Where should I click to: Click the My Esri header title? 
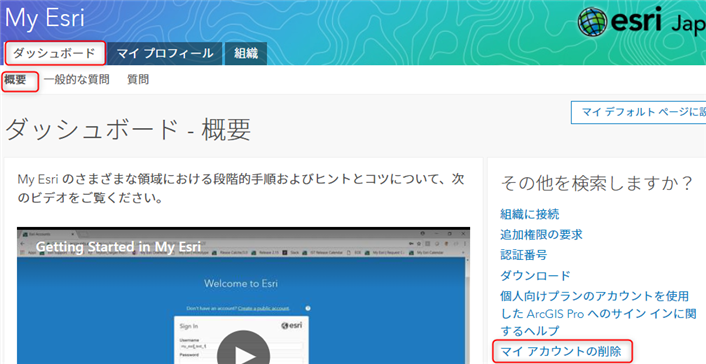click(44, 18)
